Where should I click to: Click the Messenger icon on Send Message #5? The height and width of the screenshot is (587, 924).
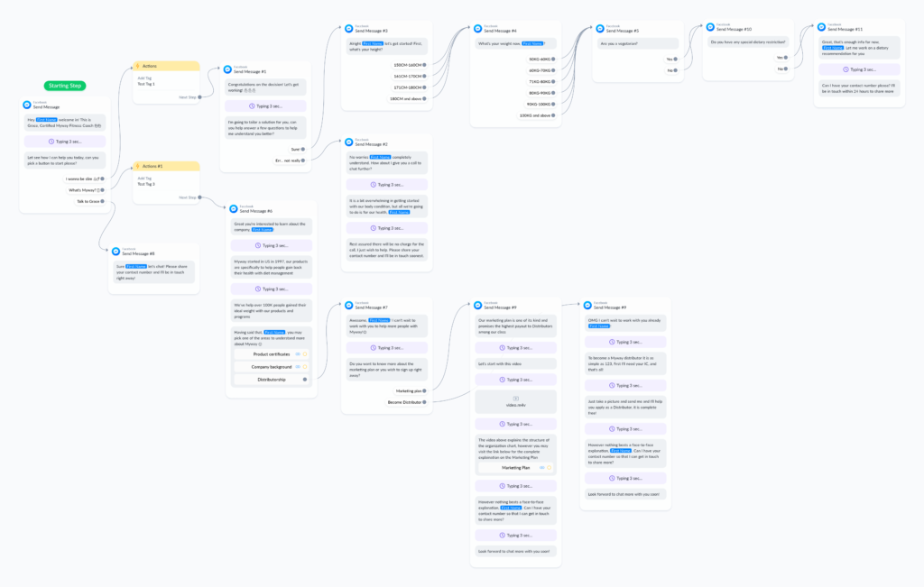[x=600, y=28]
